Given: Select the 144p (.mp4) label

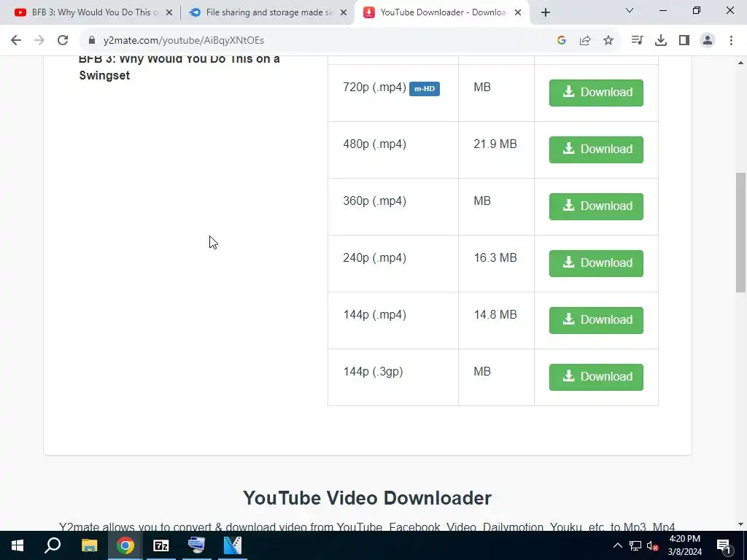Looking at the screenshot, I should [x=374, y=315].
